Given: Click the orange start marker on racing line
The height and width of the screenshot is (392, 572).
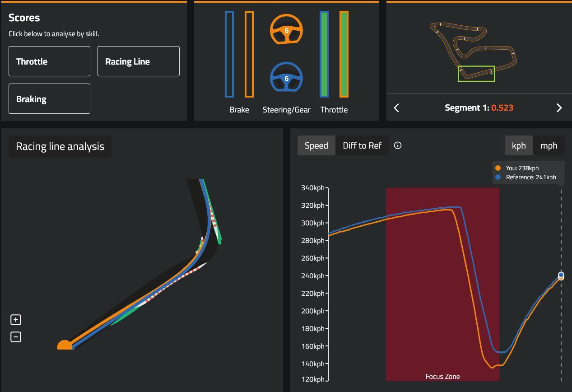Looking at the screenshot, I should click(x=65, y=345).
